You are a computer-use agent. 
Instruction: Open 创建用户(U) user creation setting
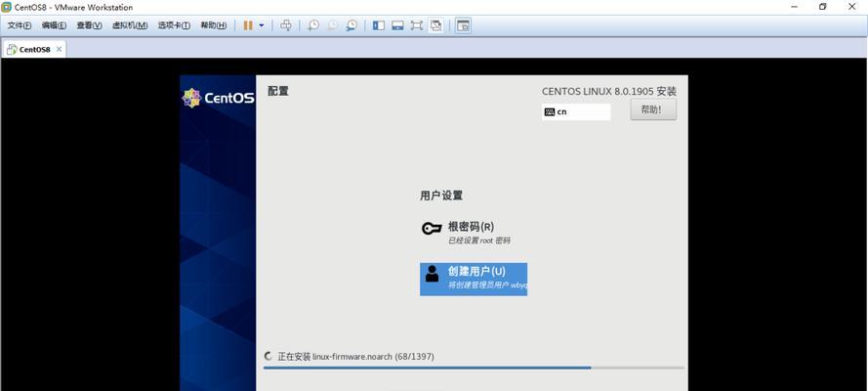click(x=474, y=280)
